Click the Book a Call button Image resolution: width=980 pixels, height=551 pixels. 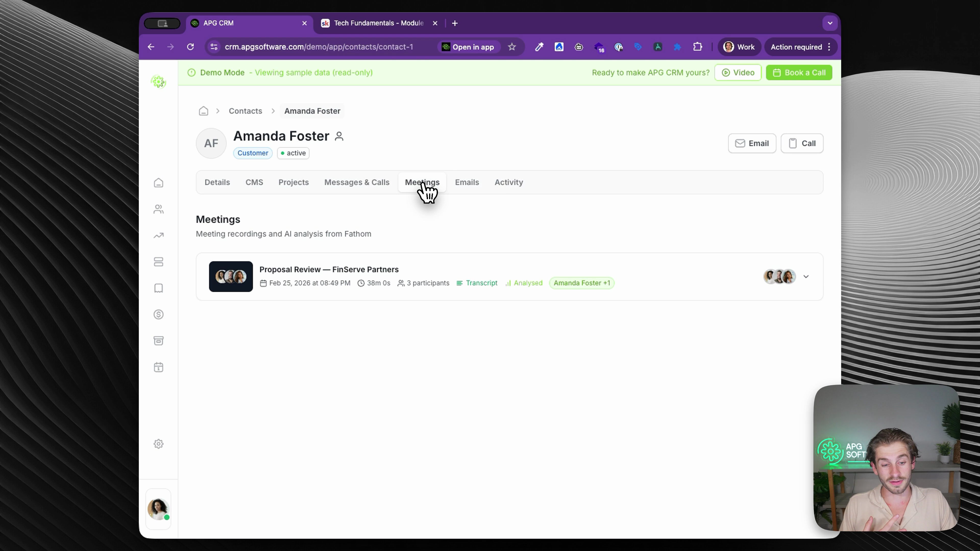799,73
